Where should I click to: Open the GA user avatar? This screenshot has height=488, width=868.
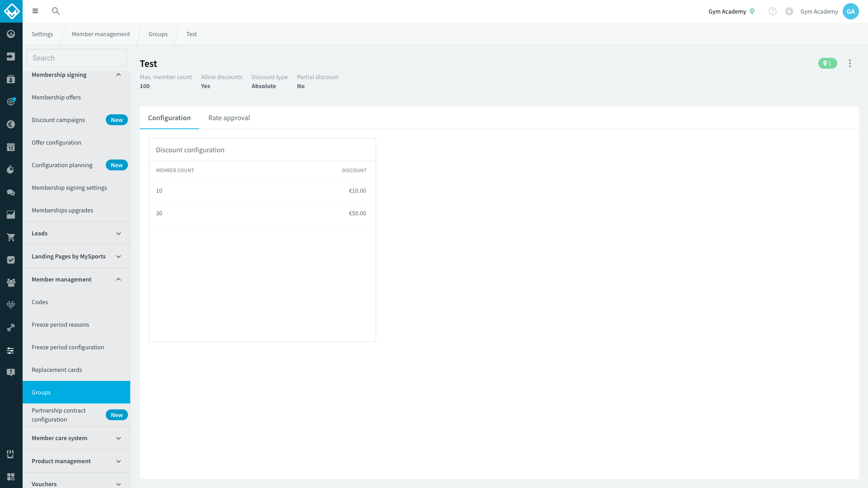click(x=851, y=11)
